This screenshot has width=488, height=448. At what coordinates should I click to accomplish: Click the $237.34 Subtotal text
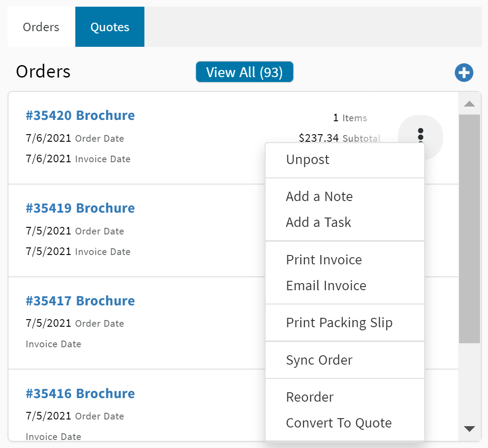pos(340,138)
